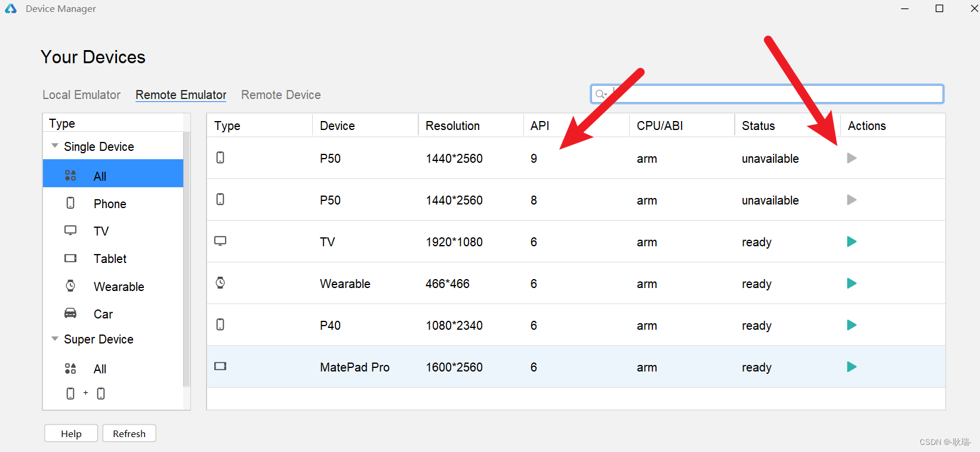Screen dimensions: 980x452
Task: Filter by Tablet device type
Action: tap(110, 259)
